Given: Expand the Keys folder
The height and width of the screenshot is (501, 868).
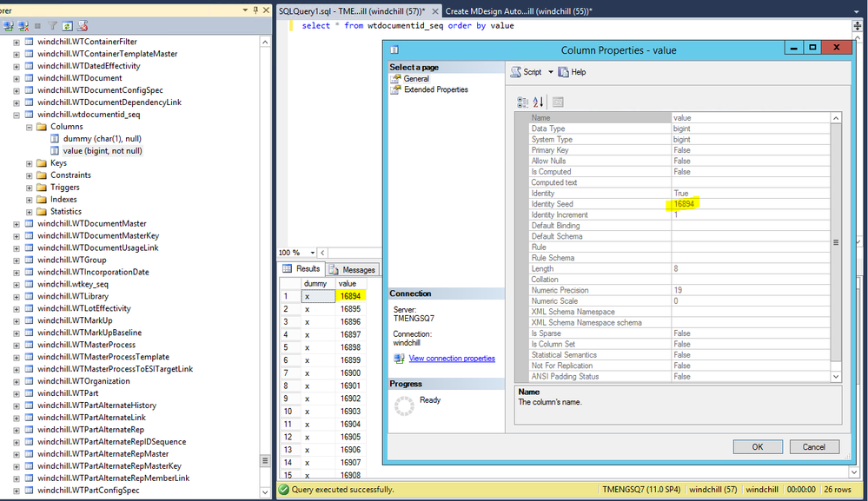Looking at the screenshot, I should click(x=29, y=163).
